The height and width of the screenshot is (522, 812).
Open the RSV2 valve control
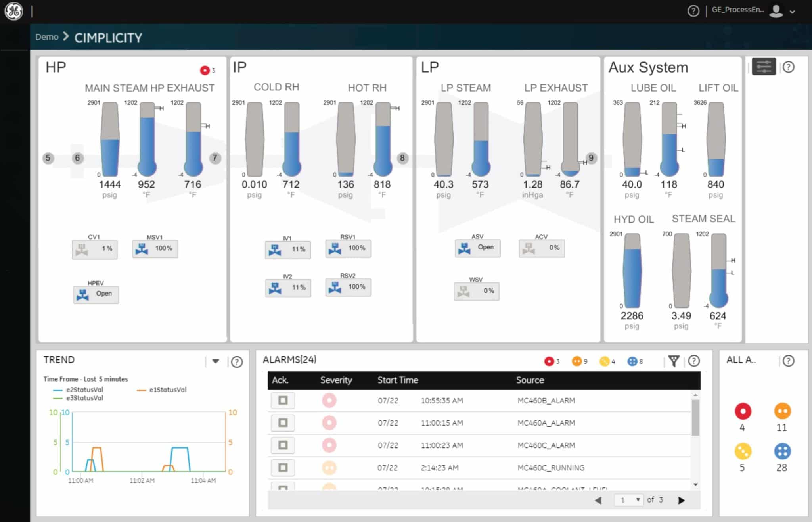tap(348, 287)
